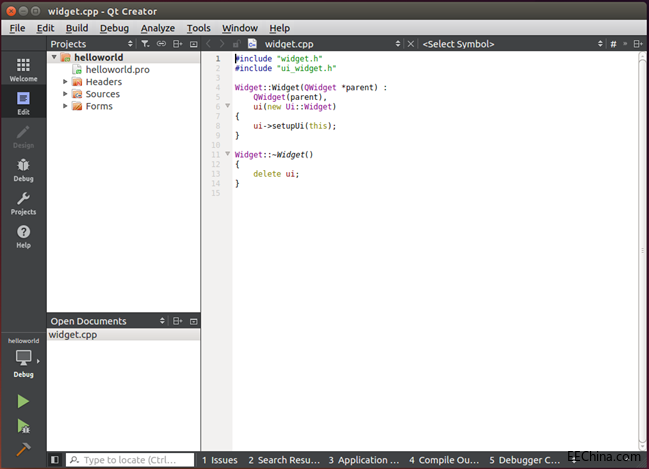Select helloworld.pro in project tree
This screenshot has width=649, height=469.
118,70
